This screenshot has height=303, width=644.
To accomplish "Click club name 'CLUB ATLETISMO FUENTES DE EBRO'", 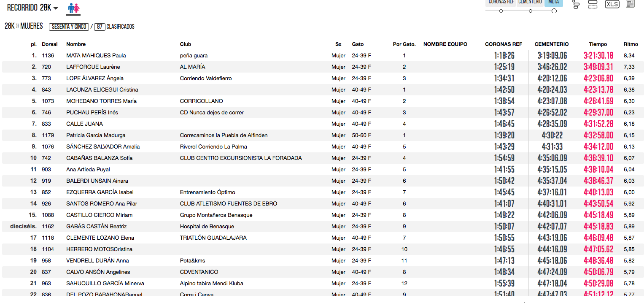I will pyautogui.click(x=228, y=204).
